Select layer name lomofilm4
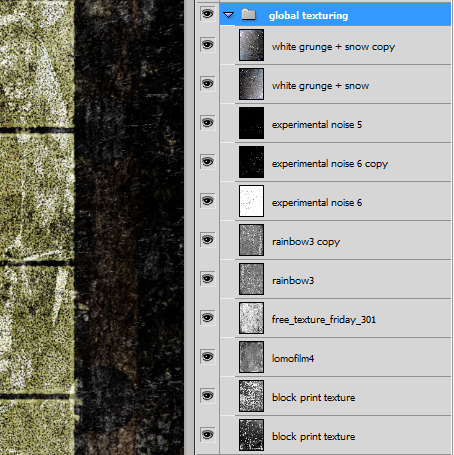The height and width of the screenshot is (455, 454). coord(293,358)
